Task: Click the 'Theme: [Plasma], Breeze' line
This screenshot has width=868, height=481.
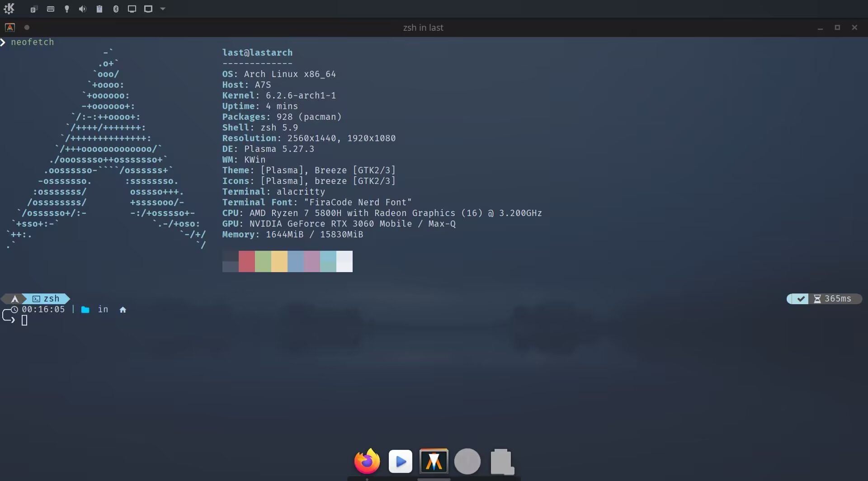Action: tap(309, 170)
